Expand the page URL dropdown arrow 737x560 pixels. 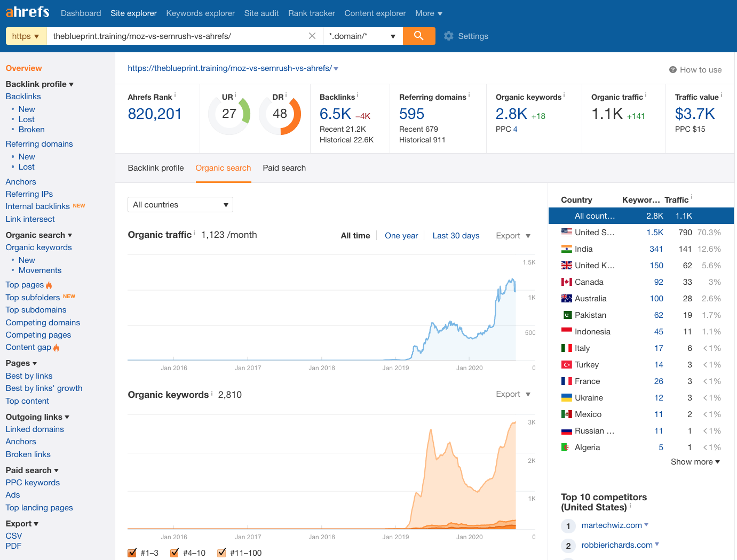click(336, 69)
